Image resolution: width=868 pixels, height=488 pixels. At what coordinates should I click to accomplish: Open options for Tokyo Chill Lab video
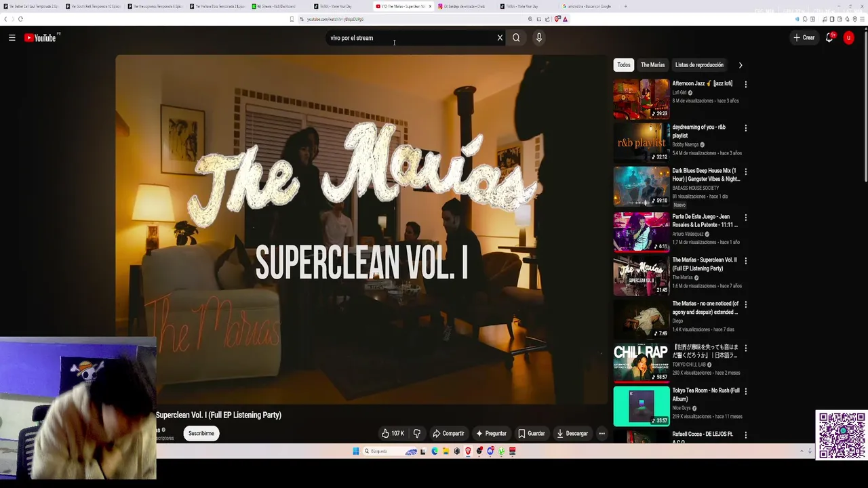tap(745, 348)
